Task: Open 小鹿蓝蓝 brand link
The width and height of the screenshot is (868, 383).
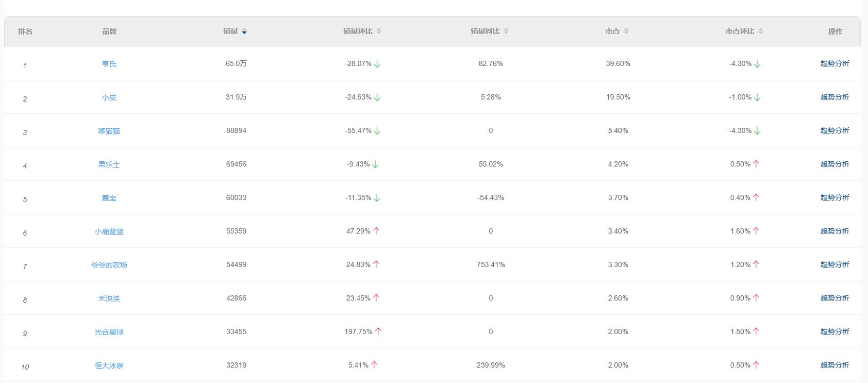Action: [x=109, y=231]
